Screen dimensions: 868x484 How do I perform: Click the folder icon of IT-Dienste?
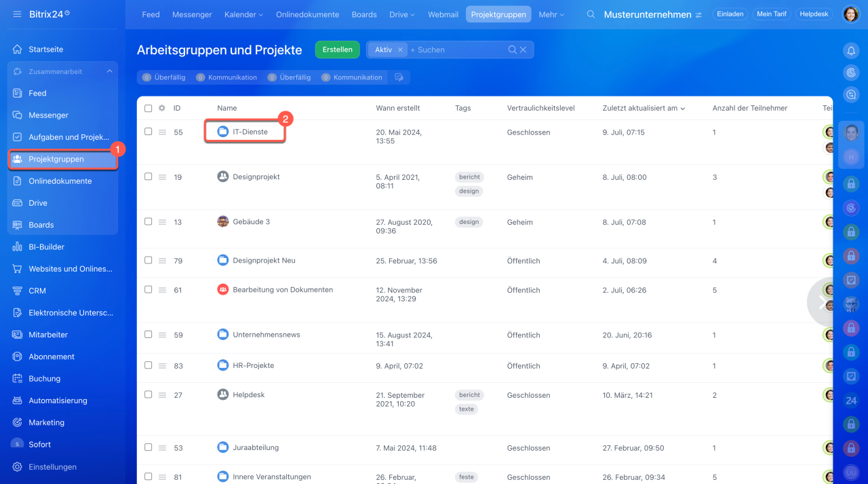pos(223,132)
